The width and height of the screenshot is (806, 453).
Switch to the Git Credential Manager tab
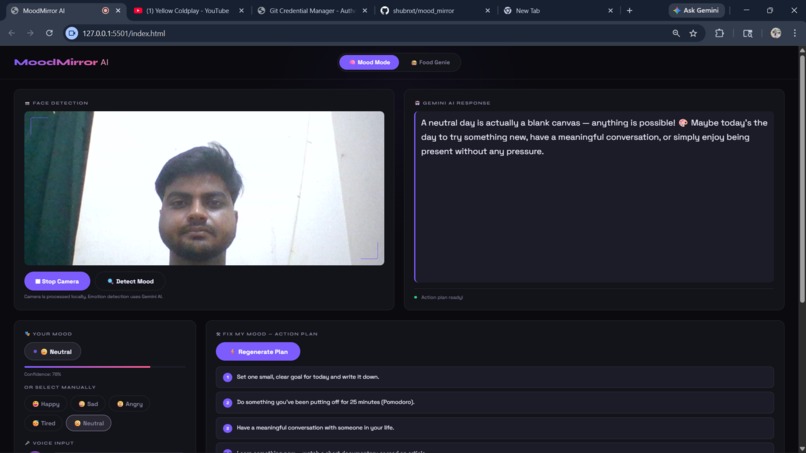pyautogui.click(x=311, y=10)
